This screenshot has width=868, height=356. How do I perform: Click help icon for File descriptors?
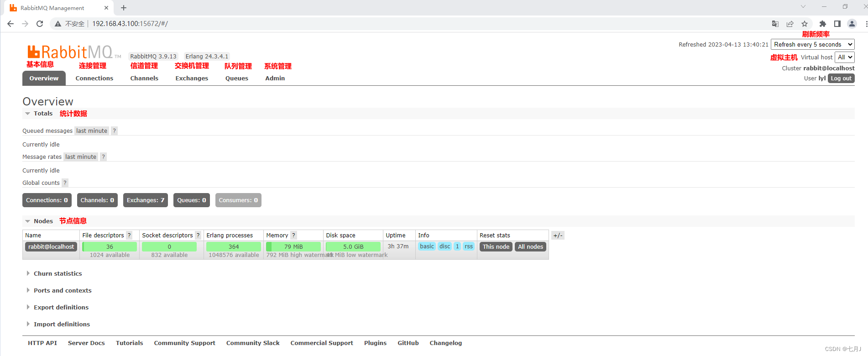[129, 236]
